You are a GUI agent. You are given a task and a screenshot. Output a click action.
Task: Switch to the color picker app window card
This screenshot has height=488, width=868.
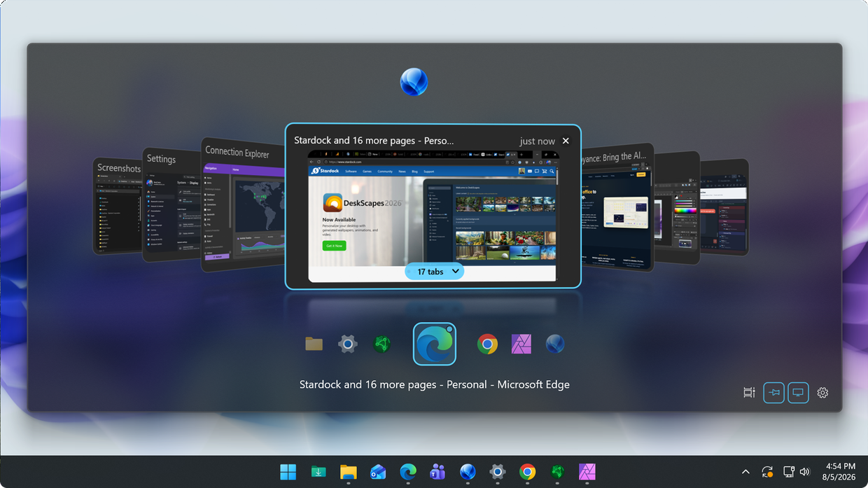[677, 208]
